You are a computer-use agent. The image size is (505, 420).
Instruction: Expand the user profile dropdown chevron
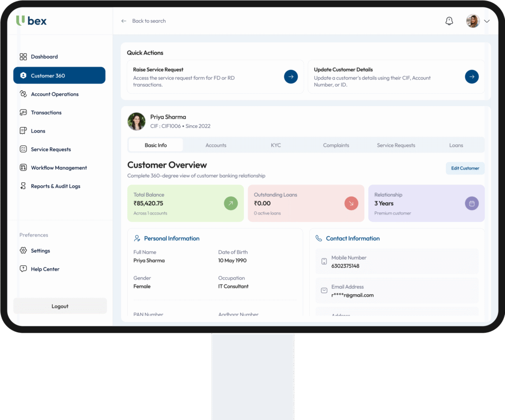point(487,21)
